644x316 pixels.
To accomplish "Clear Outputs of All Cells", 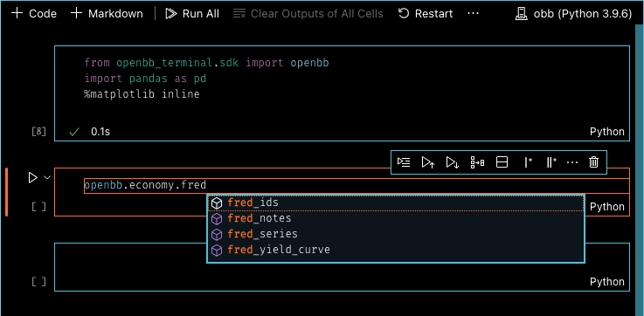I will (308, 14).
